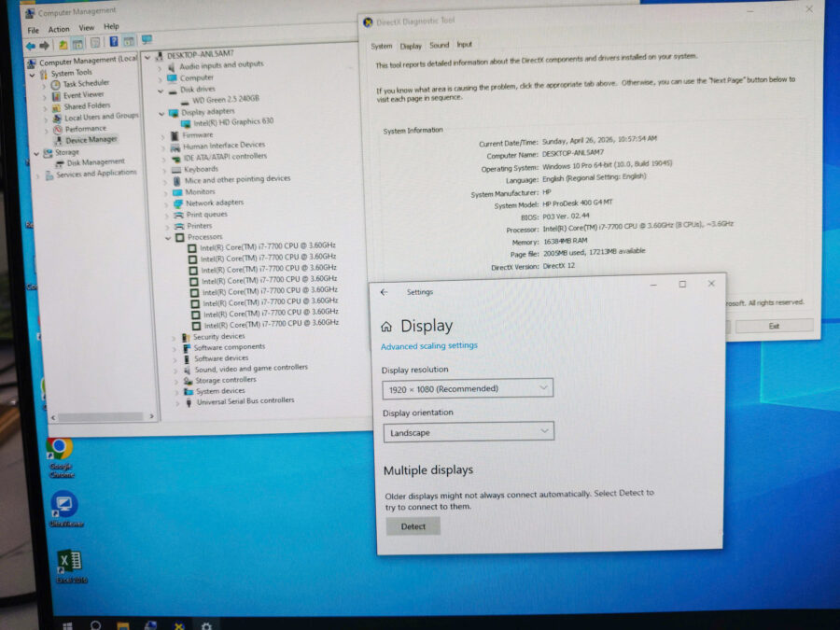Collapse the Display adapters category
Screen dimensions: 840x630
click(x=161, y=114)
